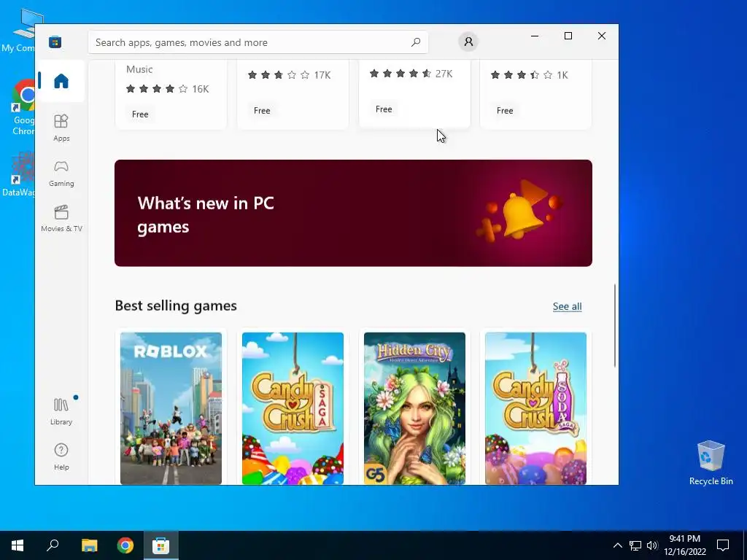747x560 pixels.
Task: Select the Recycle Bin desktop icon
Action: pyautogui.click(x=711, y=463)
